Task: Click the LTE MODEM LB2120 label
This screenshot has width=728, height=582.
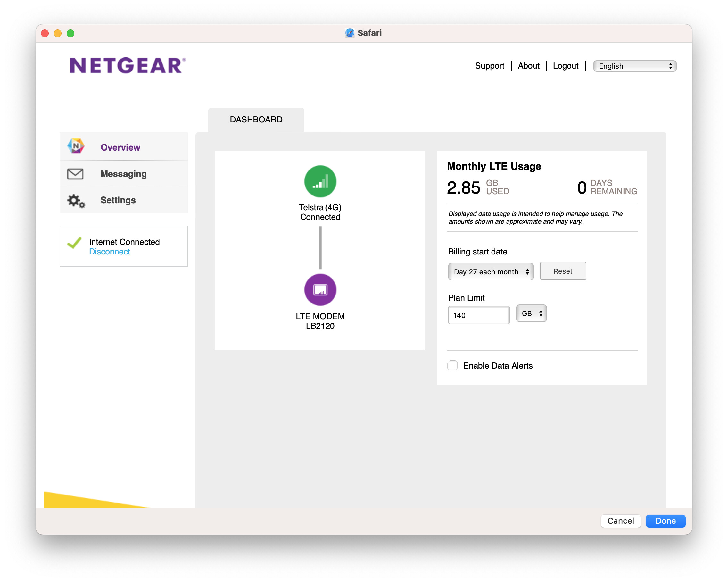Action: point(320,321)
